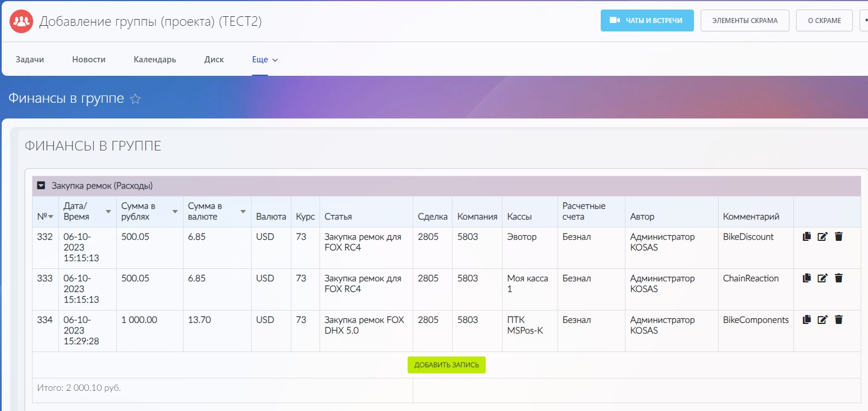Click the Итого: 2 000.10 руб. total
This screenshot has width=868, height=411.
pos(79,387)
